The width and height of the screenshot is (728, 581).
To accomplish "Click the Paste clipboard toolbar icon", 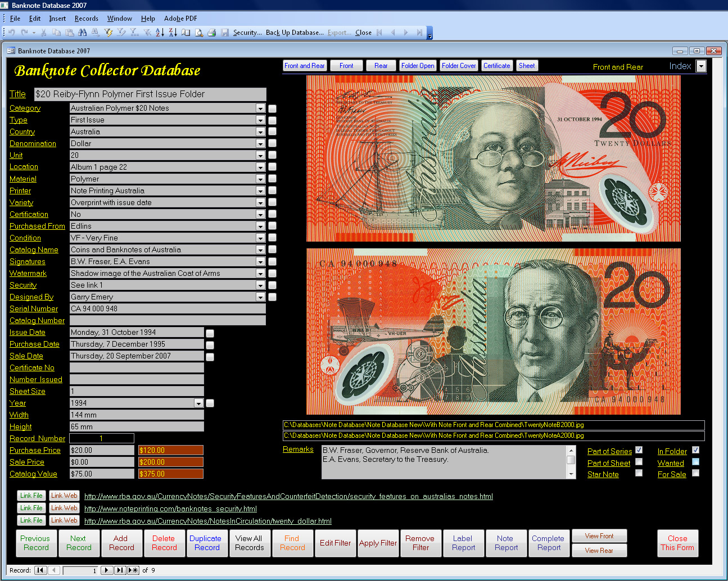I will click(69, 33).
